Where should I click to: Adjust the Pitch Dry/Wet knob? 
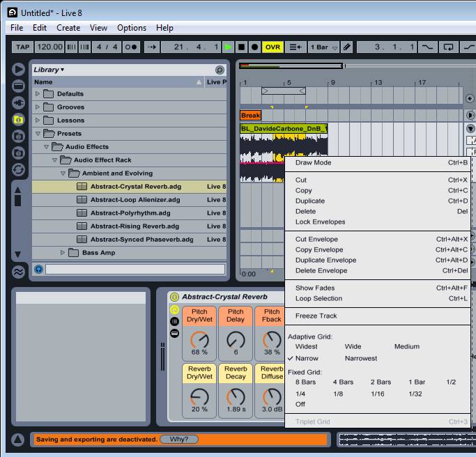tap(199, 340)
